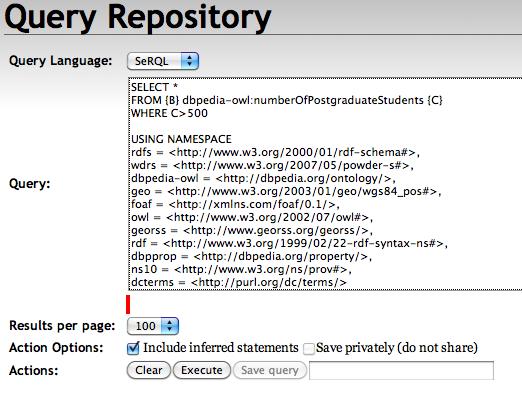Click the dbpprop property namespace line

251,256
